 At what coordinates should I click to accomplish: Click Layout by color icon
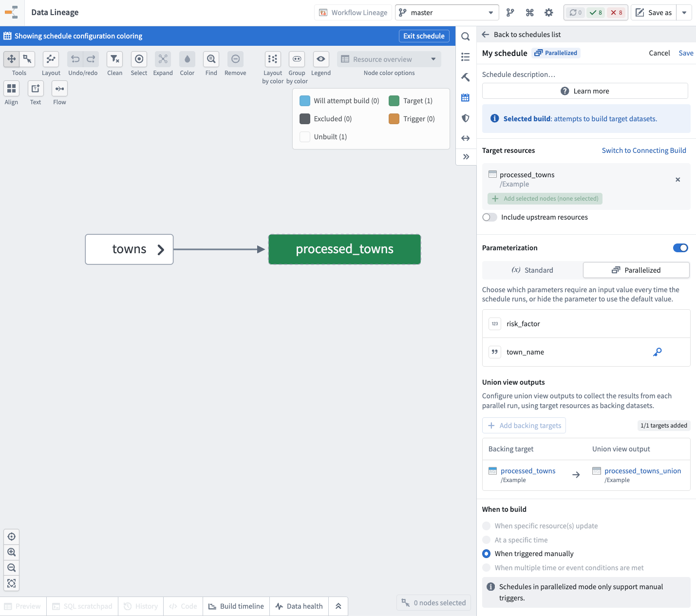[x=273, y=59]
